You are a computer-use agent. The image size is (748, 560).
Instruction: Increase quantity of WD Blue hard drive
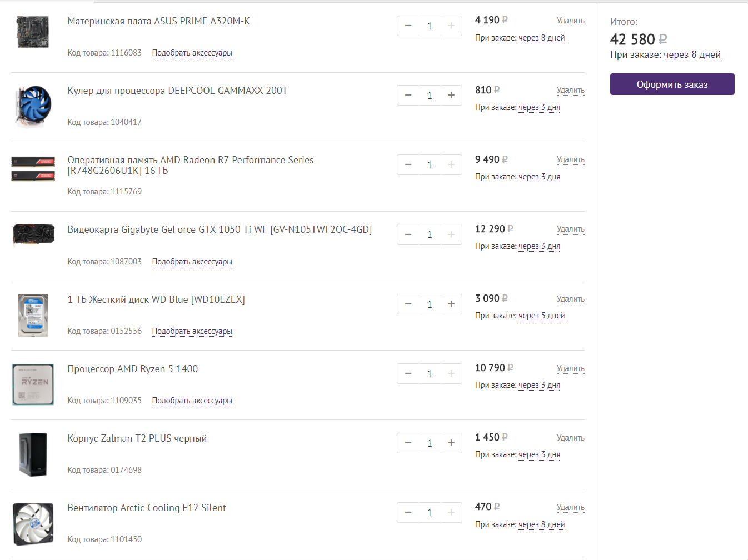[x=451, y=304]
